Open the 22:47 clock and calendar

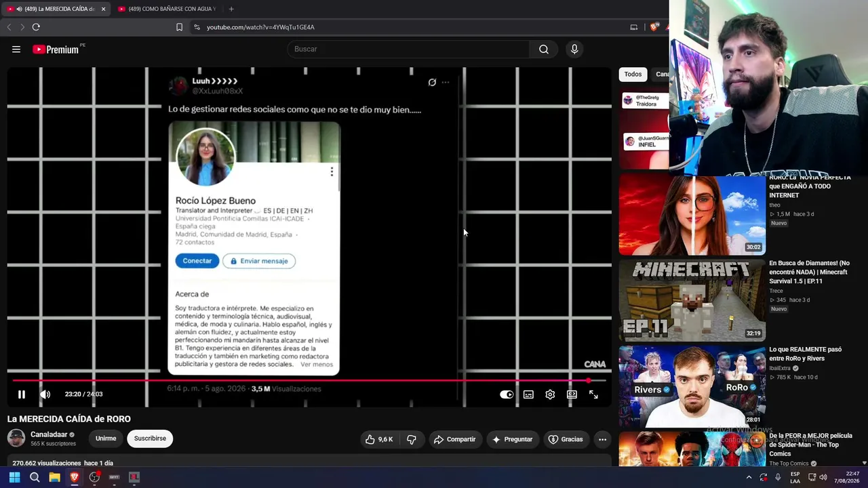(x=847, y=477)
